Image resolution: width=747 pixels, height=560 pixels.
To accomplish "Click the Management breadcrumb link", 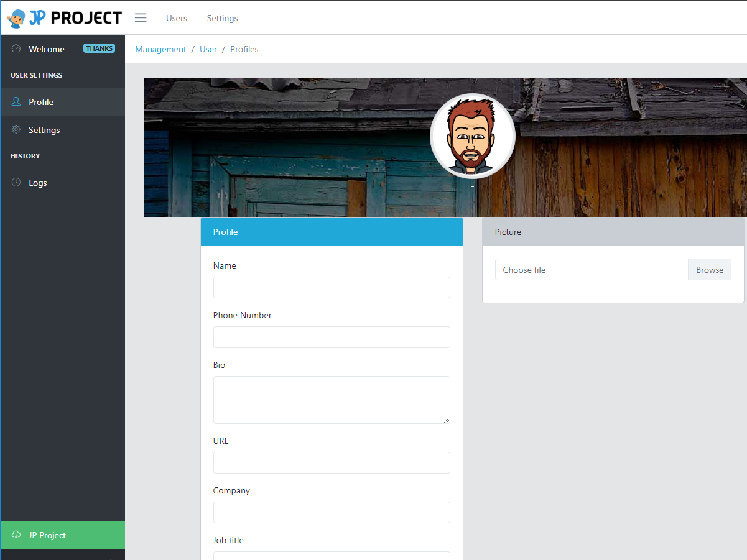I will click(160, 48).
